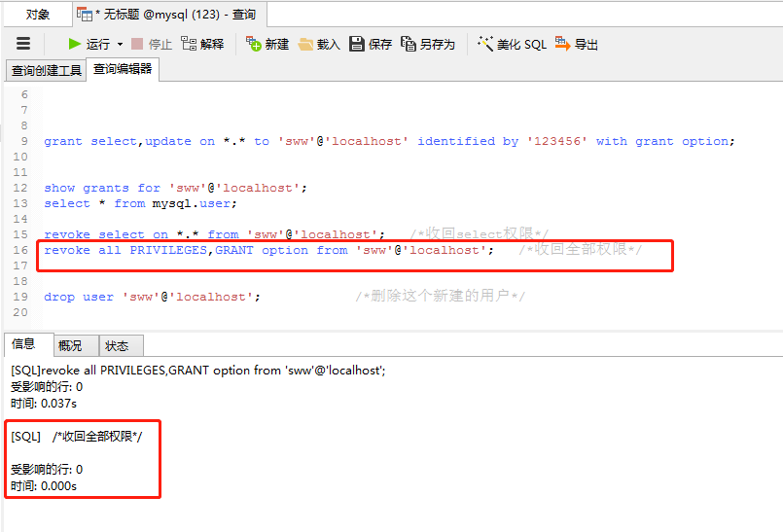Beautify SQL (美化 SQL)
Image resolution: width=783 pixels, height=532 pixels.
click(512, 44)
